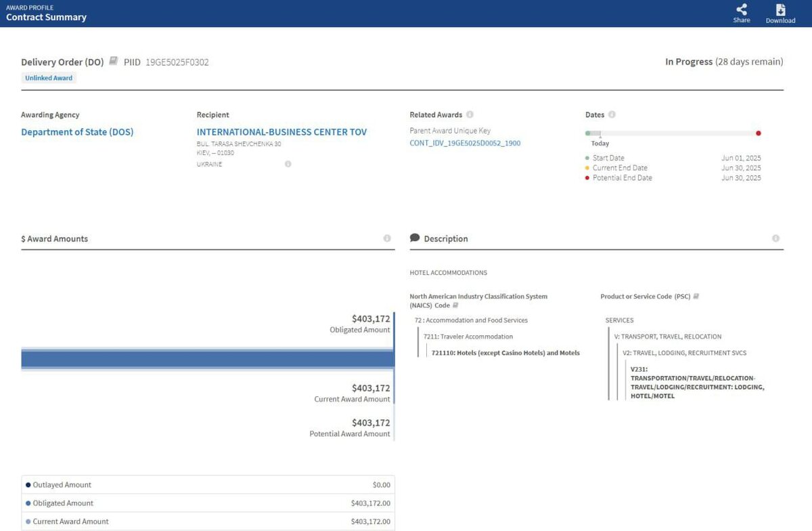Click the $0.00 outlayed value

382,485
